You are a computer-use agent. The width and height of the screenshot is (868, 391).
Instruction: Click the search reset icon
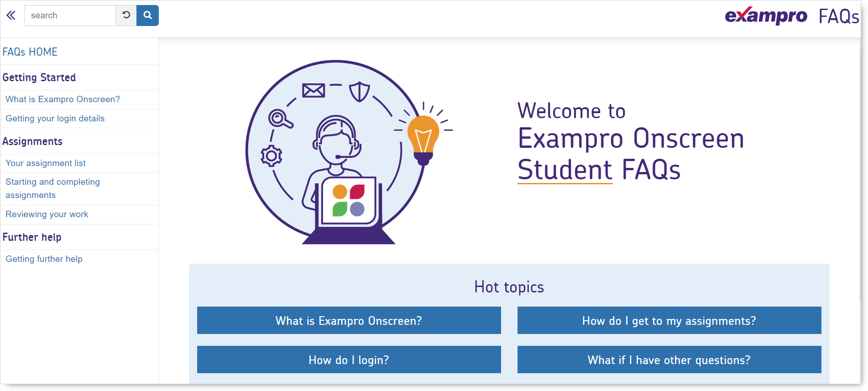click(x=126, y=16)
